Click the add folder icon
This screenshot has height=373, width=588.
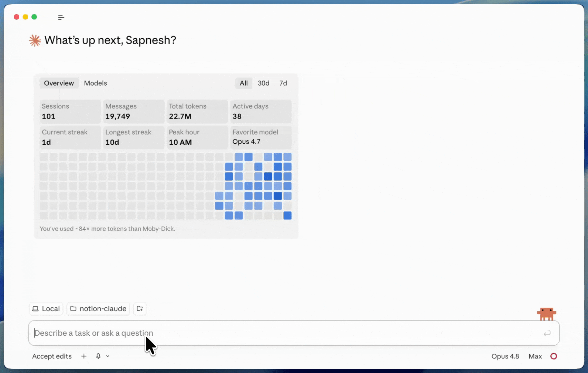[x=140, y=308]
